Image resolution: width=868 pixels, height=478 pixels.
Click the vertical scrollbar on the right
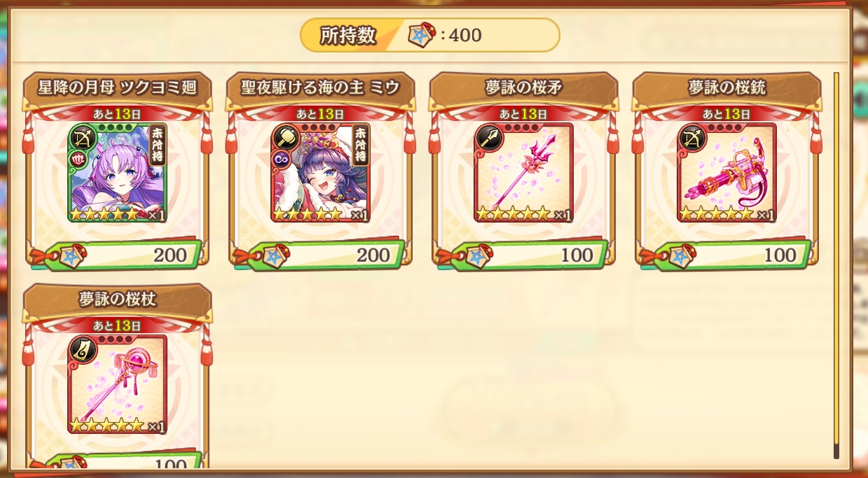coord(836,265)
